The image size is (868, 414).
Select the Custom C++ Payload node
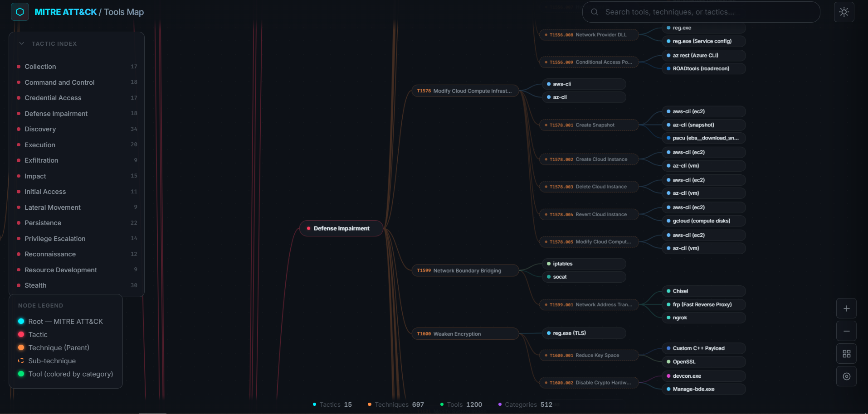(x=704, y=348)
